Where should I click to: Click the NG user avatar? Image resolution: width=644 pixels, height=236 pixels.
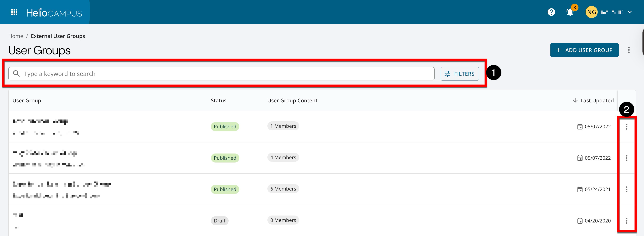[x=591, y=12]
